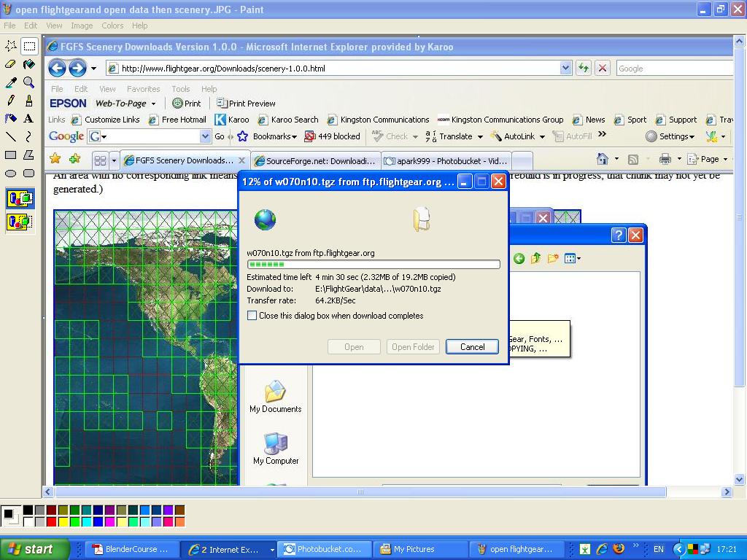Open Paint's File menu
Viewport: 747px width, 560px height.
click(x=9, y=26)
